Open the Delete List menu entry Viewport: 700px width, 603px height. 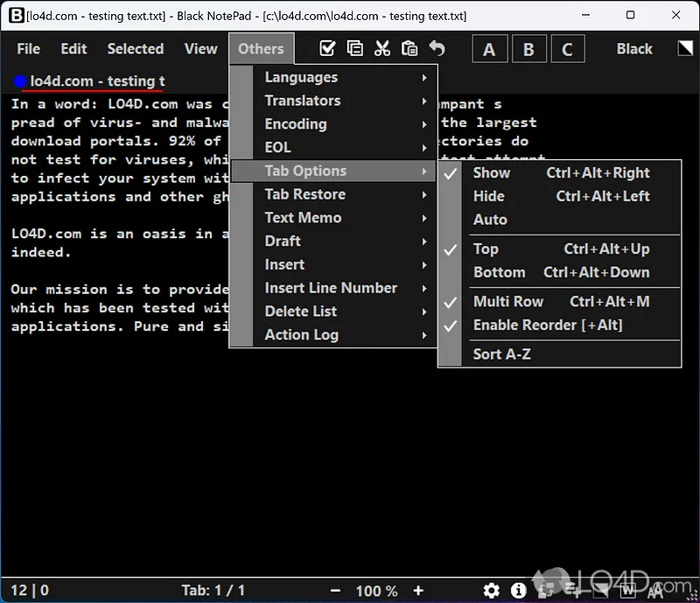pyautogui.click(x=333, y=312)
